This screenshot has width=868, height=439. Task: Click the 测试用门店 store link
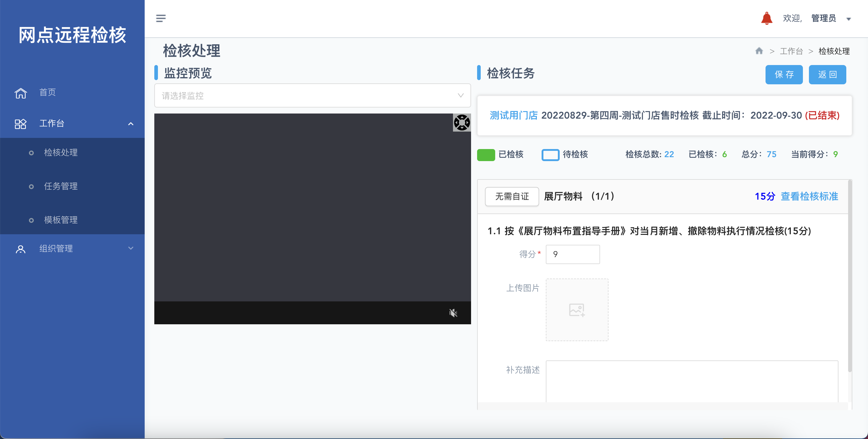point(514,116)
